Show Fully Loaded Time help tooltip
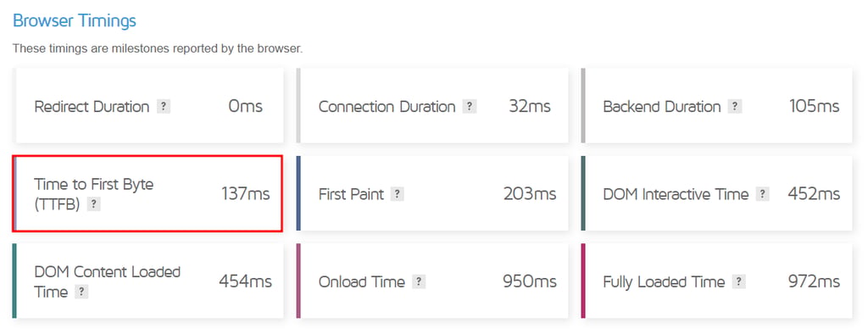 tap(738, 282)
